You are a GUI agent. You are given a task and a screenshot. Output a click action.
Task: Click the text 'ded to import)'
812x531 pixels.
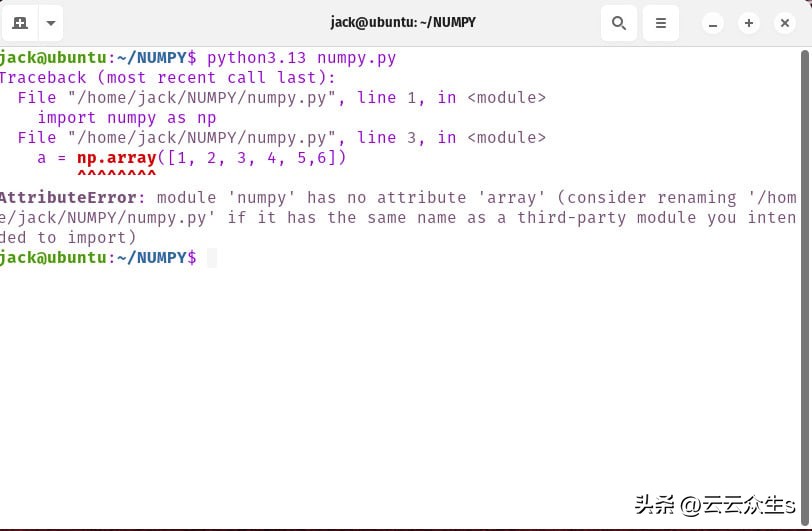click(68, 238)
